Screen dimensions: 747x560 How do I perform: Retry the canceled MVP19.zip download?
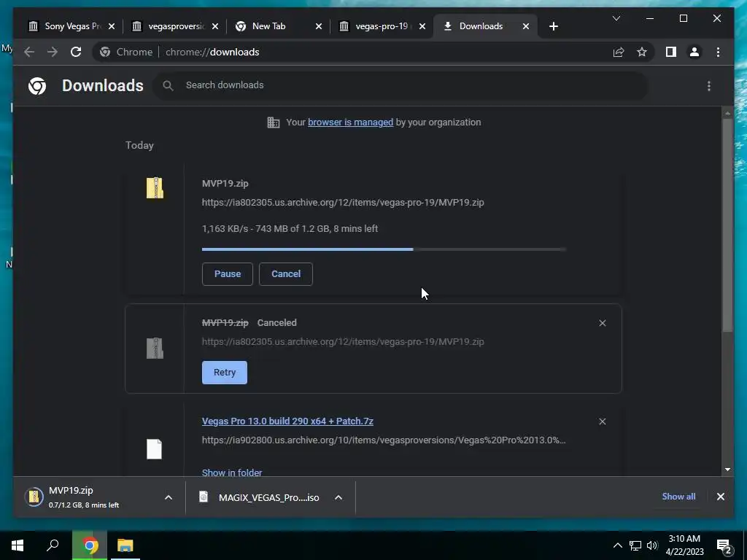click(225, 373)
